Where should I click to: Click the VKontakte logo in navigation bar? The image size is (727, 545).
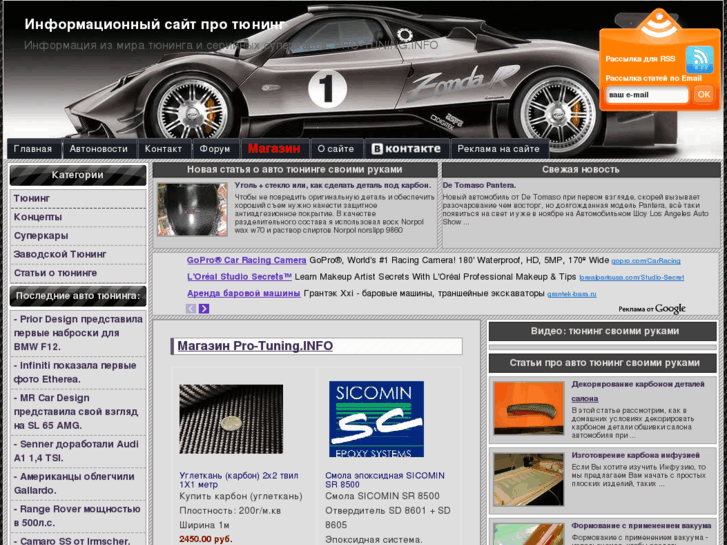[x=406, y=149]
